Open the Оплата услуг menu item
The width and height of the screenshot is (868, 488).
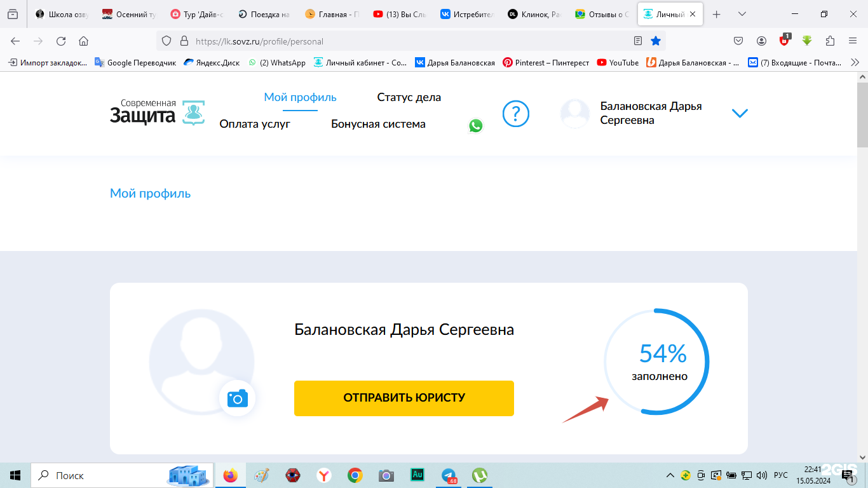[x=255, y=124]
